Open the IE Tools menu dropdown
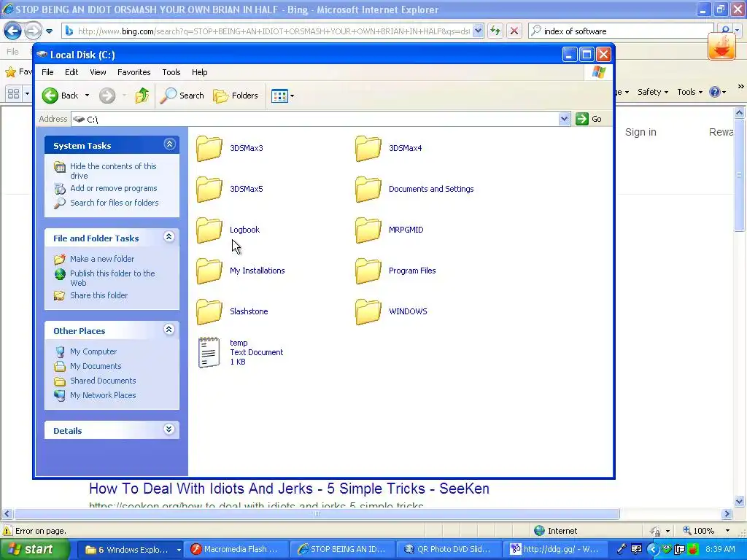This screenshot has height=560, width=747. click(x=689, y=92)
